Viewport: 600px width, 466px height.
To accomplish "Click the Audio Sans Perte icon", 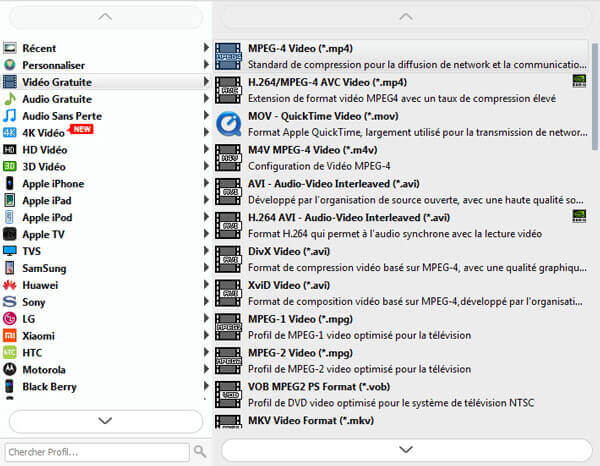I will click(x=10, y=116).
